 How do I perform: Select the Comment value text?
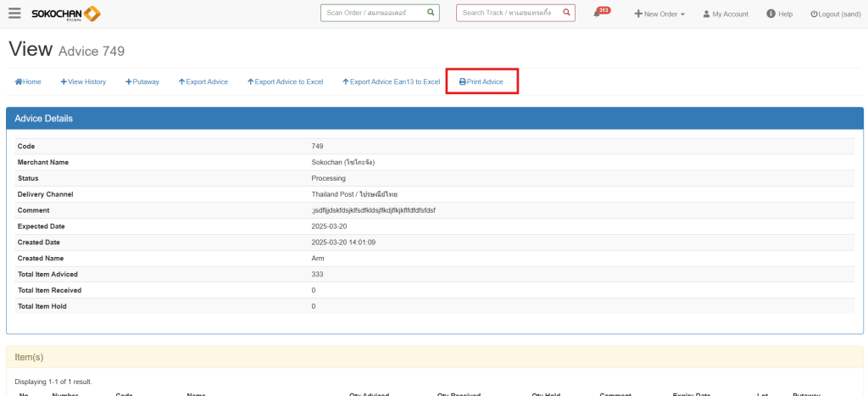pos(373,210)
